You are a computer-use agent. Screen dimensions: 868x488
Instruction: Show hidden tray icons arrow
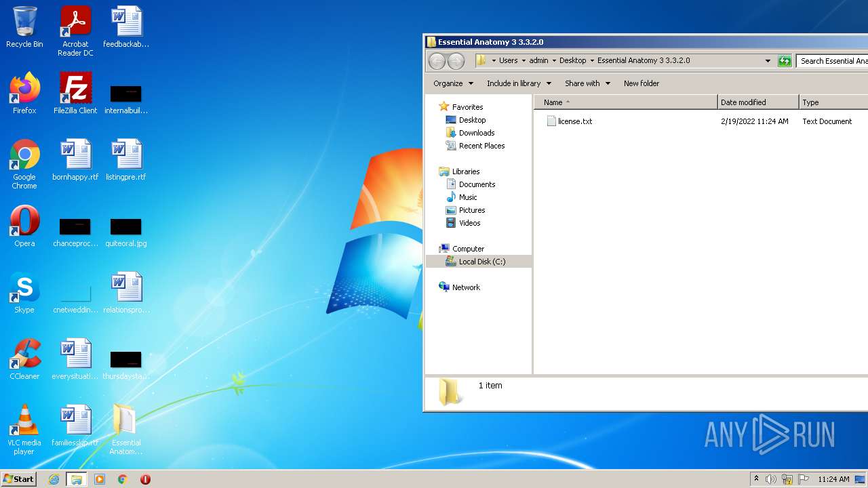(756, 479)
